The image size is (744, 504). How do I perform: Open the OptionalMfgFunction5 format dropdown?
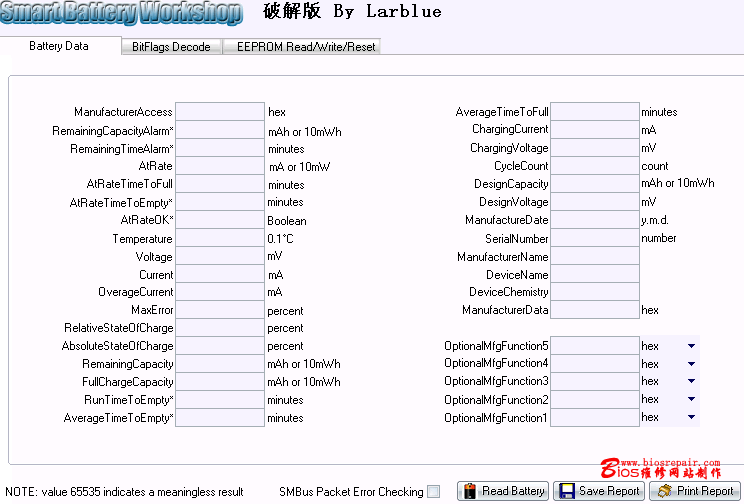click(x=691, y=346)
